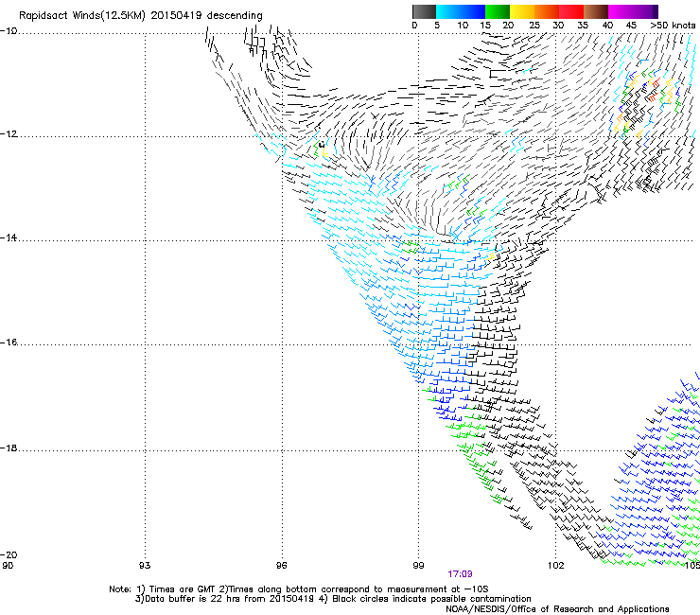Click the orange 25-30 knots legend swatch

coord(547,11)
